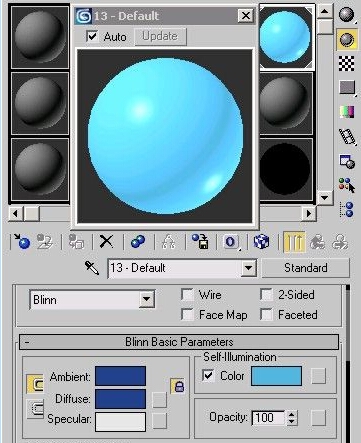The image size is (361, 443).
Task: Disable the Auto checkbox
Action: point(92,36)
